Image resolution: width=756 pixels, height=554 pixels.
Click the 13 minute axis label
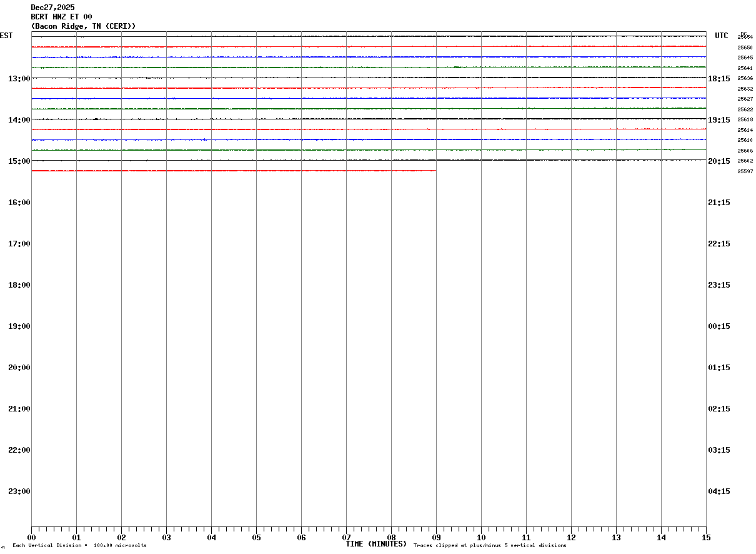(616, 538)
